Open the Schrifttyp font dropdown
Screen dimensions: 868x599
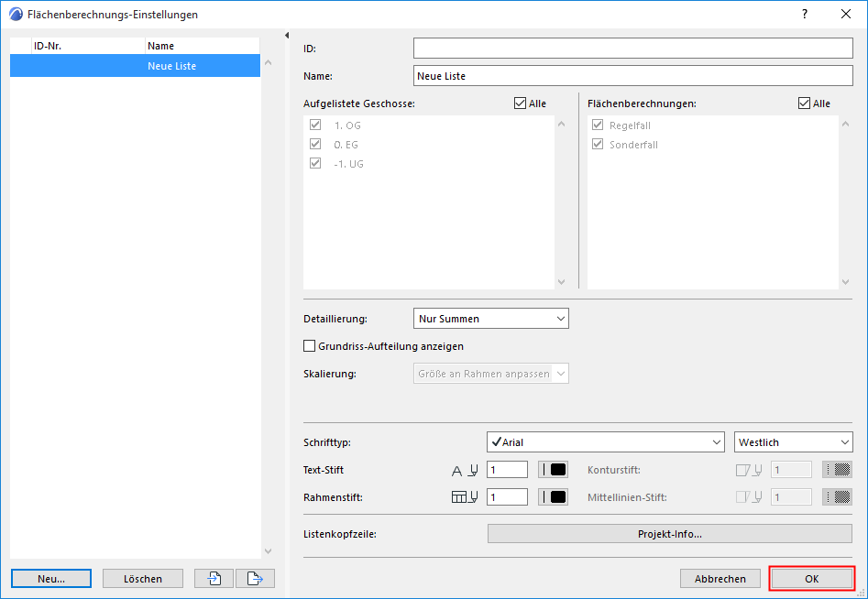tap(605, 441)
